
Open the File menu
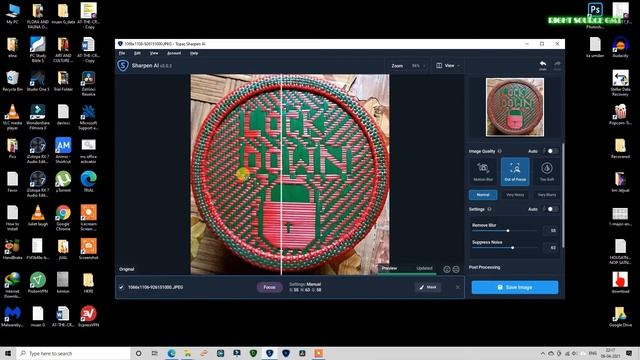point(122,53)
